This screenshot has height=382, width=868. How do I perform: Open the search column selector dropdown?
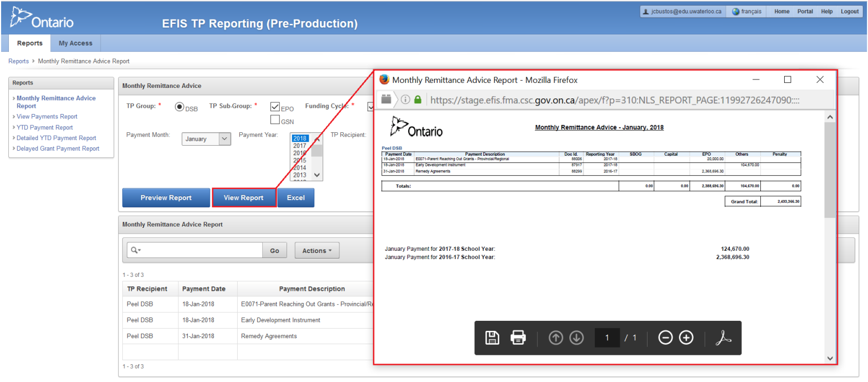[x=136, y=251]
